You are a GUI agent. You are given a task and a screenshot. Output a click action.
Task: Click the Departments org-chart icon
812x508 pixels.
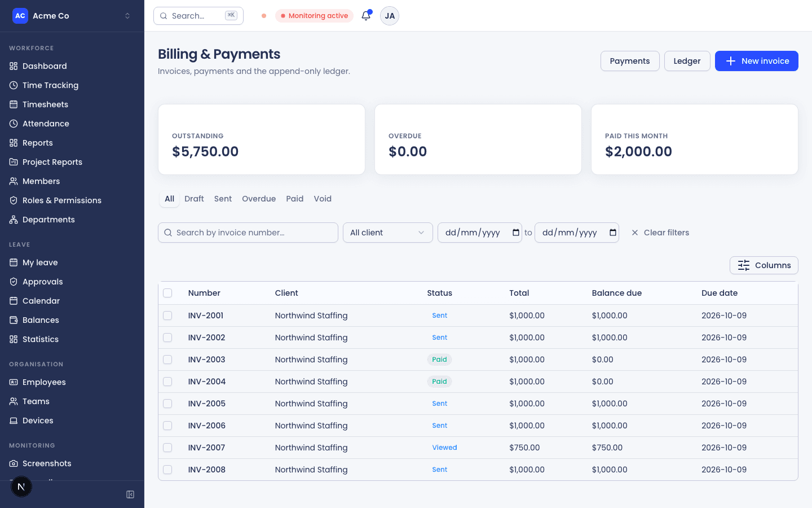14,220
